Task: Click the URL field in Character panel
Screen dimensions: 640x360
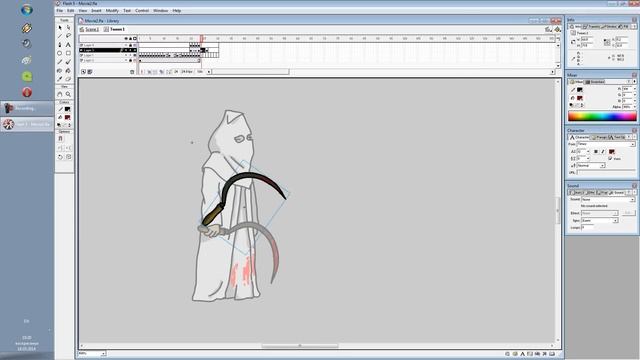Action: point(606,172)
